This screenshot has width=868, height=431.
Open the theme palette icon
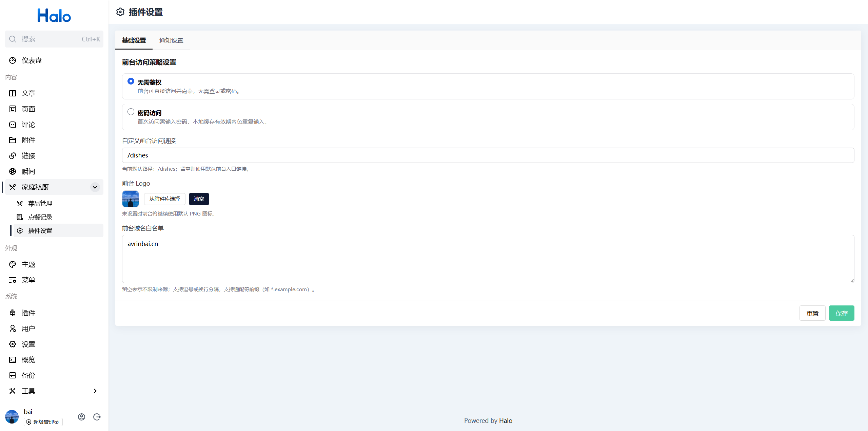(x=13, y=264)
